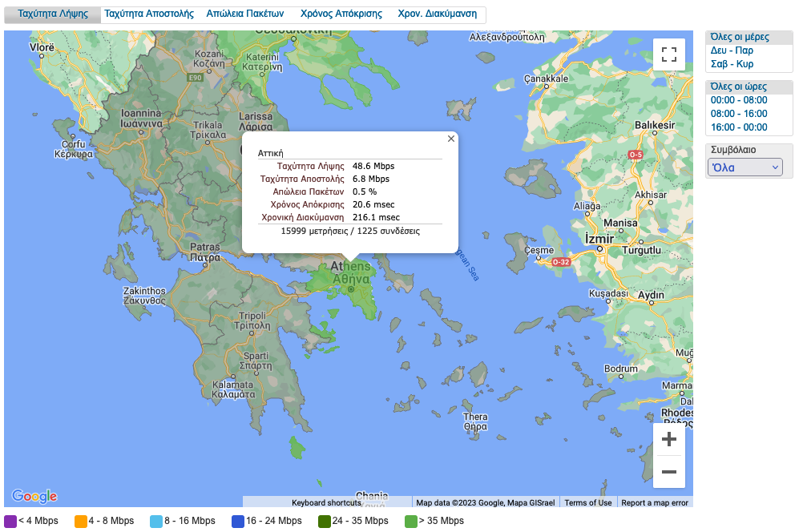Open the Terms of Use link
The height and width of the screenshot is (532, 799).
(x=588, y=502)
